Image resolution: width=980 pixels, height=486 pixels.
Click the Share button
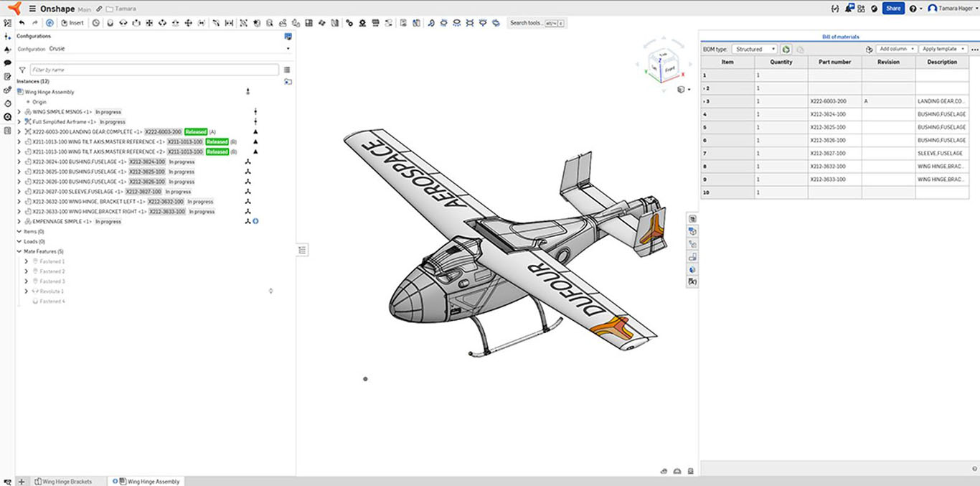click(893, 8)
